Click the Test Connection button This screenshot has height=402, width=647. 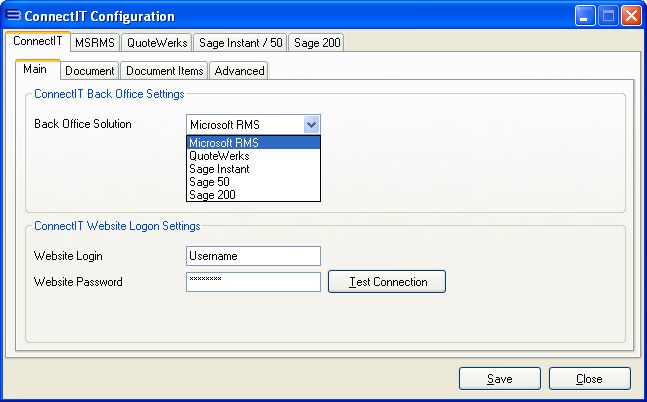coord(387,282)
